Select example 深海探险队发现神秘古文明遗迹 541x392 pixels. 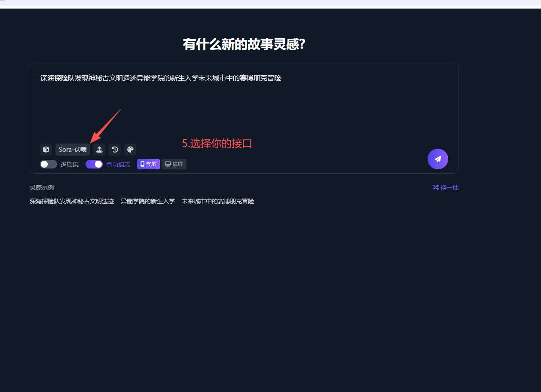[x=72, y=201]
